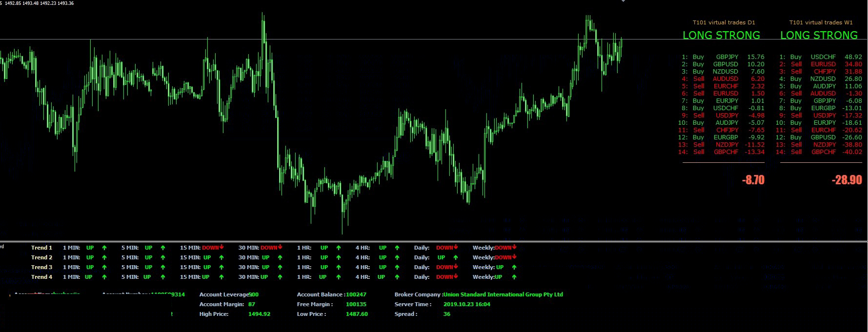Click Trend 1's 30 MIN red down arrow
Image resolution: width=868 pixels, height=332 pixels.
tap(280, 247)
